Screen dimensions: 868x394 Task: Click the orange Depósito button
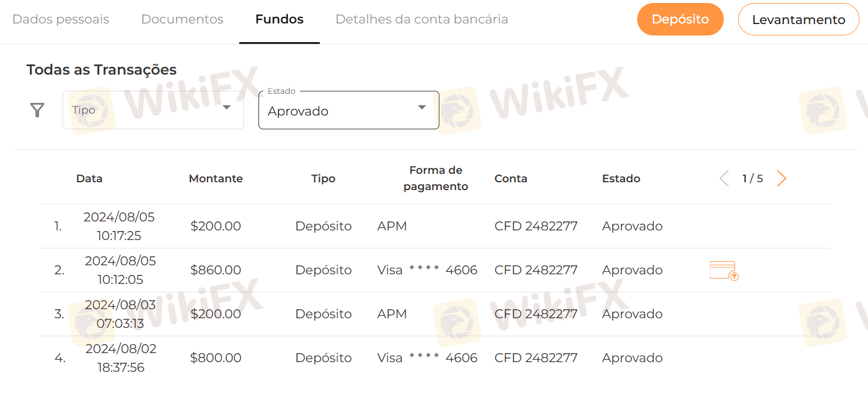pos(680,19)
